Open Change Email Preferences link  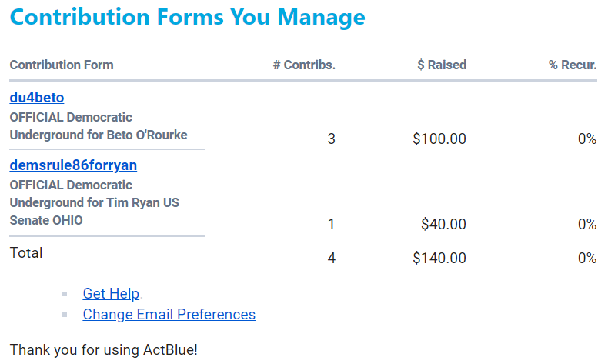pos(169,314)
